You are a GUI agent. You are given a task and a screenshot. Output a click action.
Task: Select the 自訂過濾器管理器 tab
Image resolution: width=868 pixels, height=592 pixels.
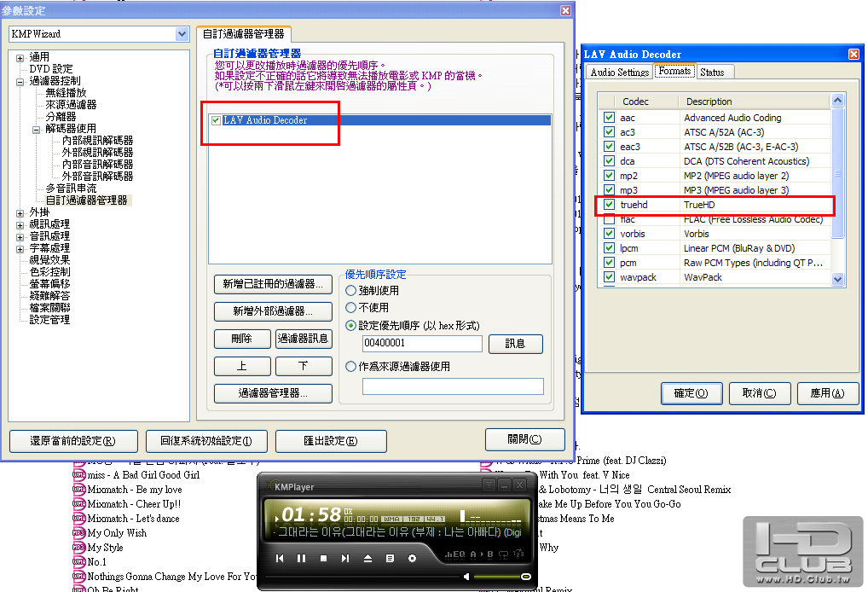(244, 34)
